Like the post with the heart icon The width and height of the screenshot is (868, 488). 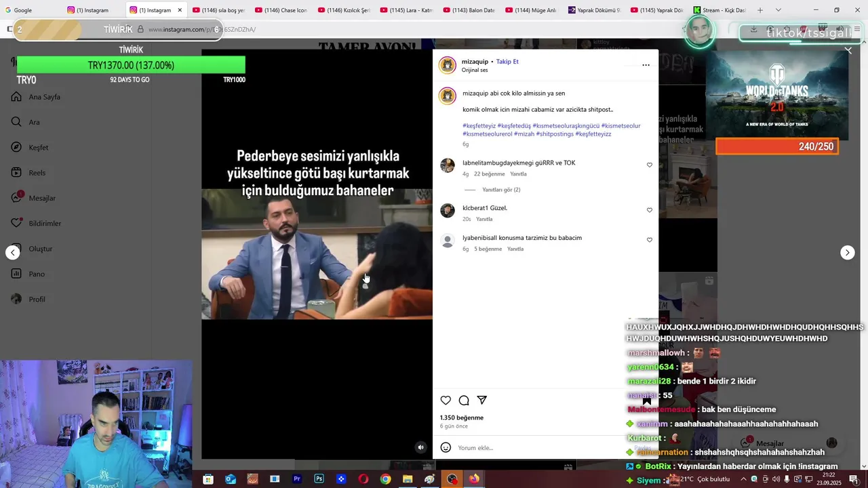click(x=446, y=401)
